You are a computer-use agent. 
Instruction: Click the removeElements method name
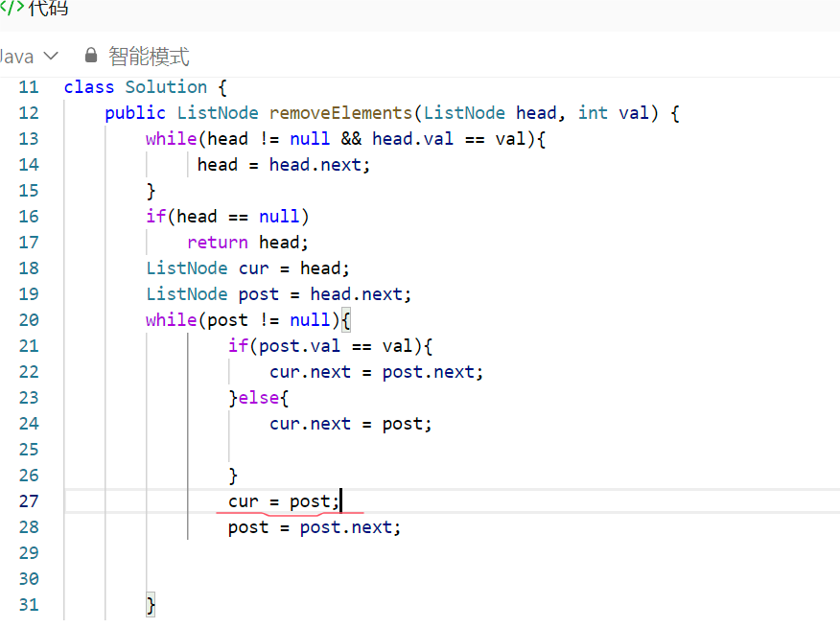340,113
